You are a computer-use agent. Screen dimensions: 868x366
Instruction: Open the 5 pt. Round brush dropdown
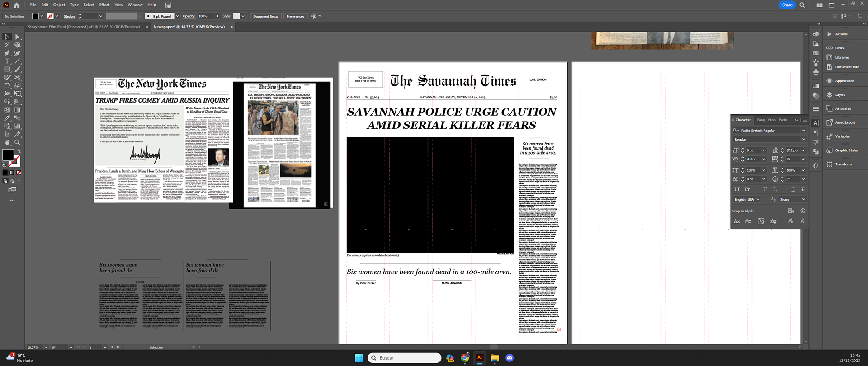(x=177, y=16)
